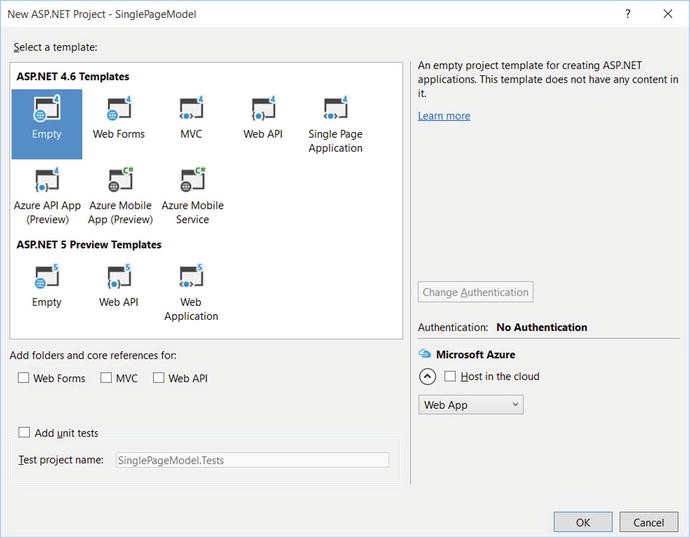Check the MVC core references box
690x538 pixels.
pos(106,378)
